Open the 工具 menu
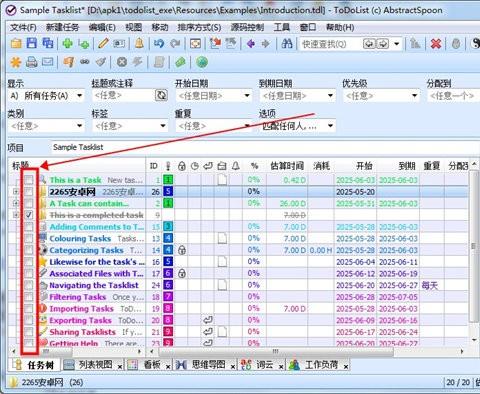Image resolution: width=480 pixels, height=394 pixels. [282, 27]
